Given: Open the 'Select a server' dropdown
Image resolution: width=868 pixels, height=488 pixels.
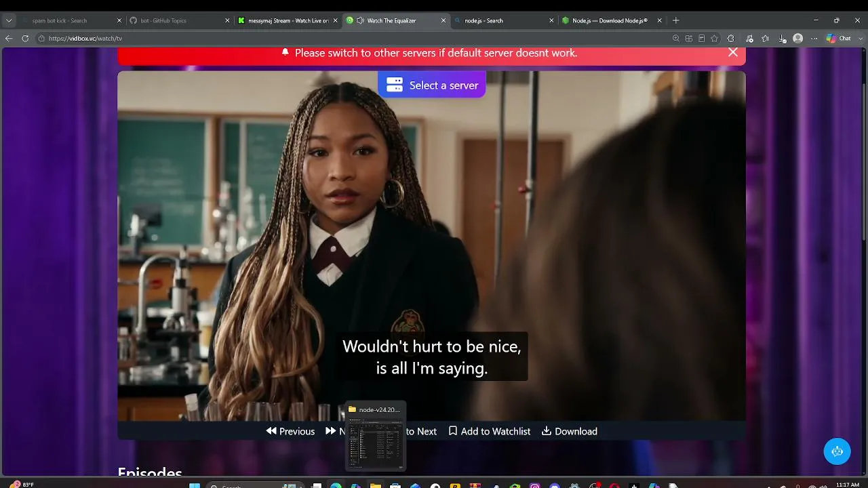Looking at the screenshot, I should pos(432,85).
